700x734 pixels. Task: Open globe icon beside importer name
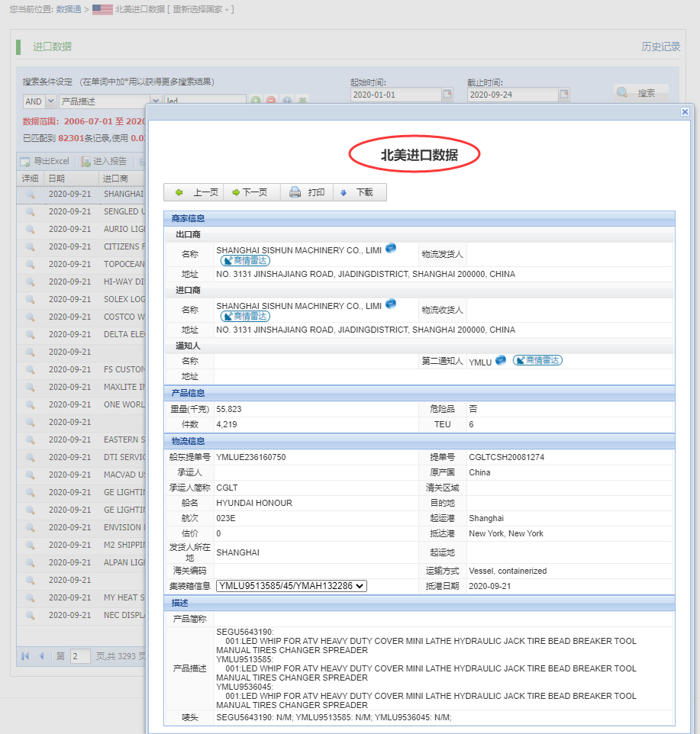pyautogui.click(x=391, y=304)
